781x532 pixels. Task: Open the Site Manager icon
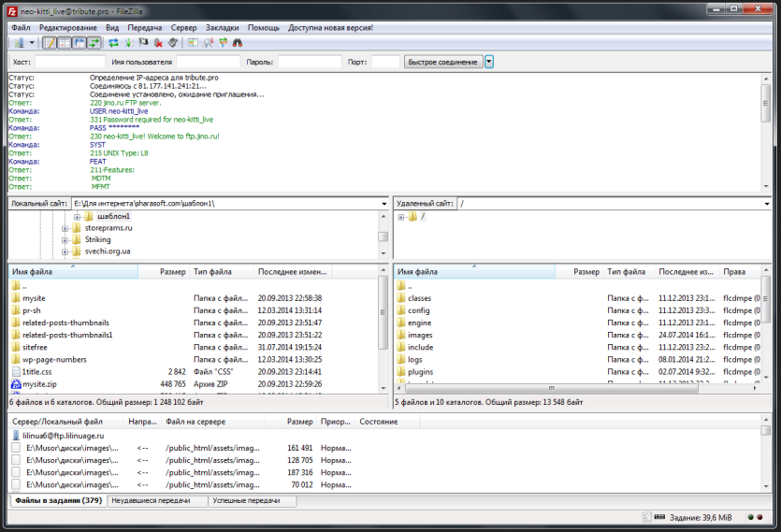(20, 43)
